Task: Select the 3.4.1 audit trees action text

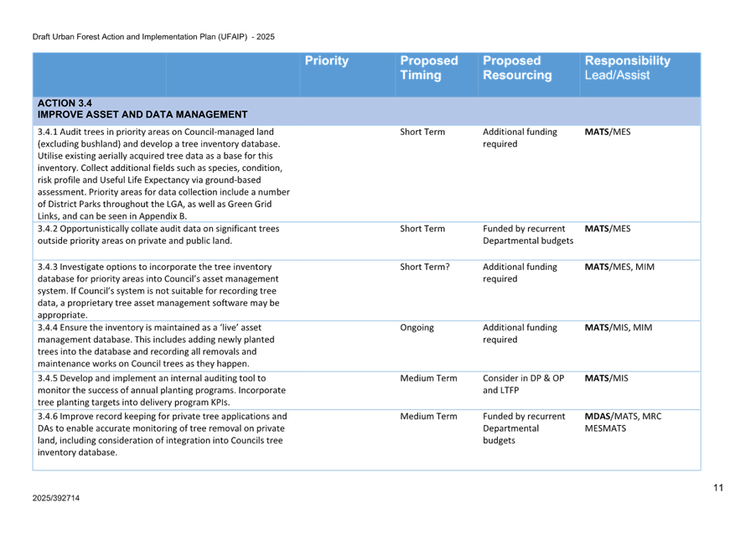Action: click(x=164, y=174)
